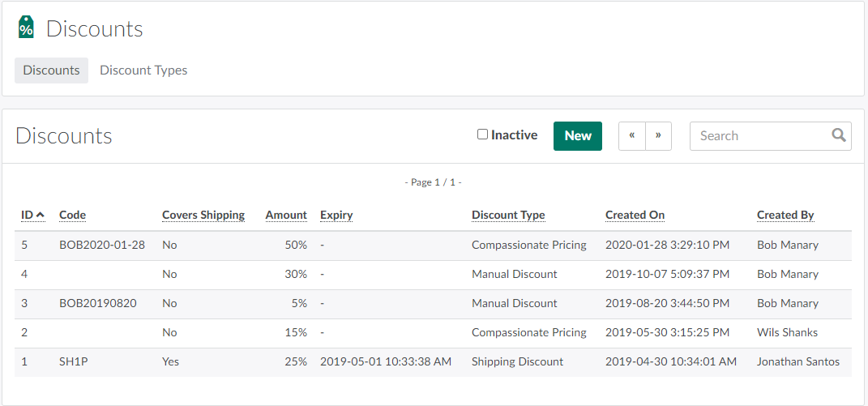Sort by Discount Type column header
The height and width of the screenshot is (406, 868).
pyautogui.click(x=508, y=215)
